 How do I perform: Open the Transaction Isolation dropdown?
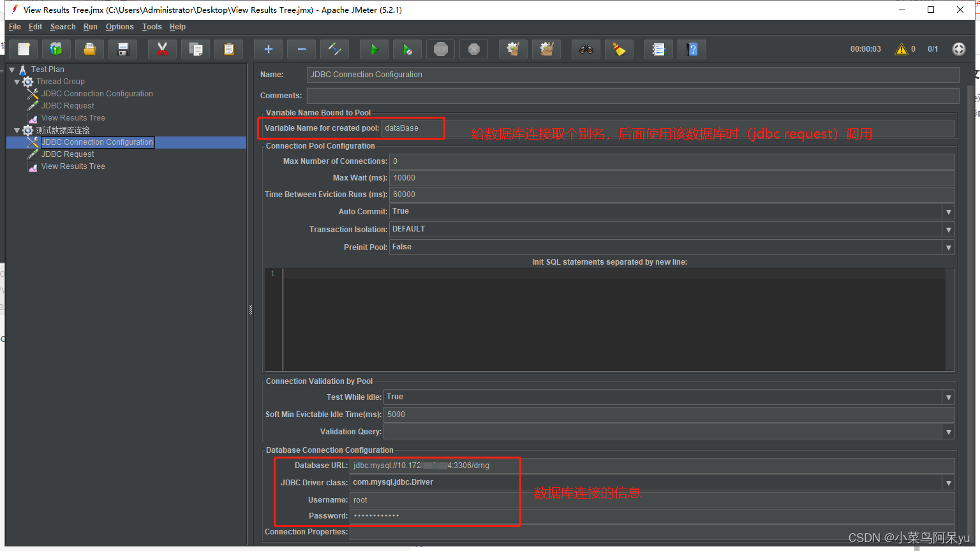(x=949, y=230)
